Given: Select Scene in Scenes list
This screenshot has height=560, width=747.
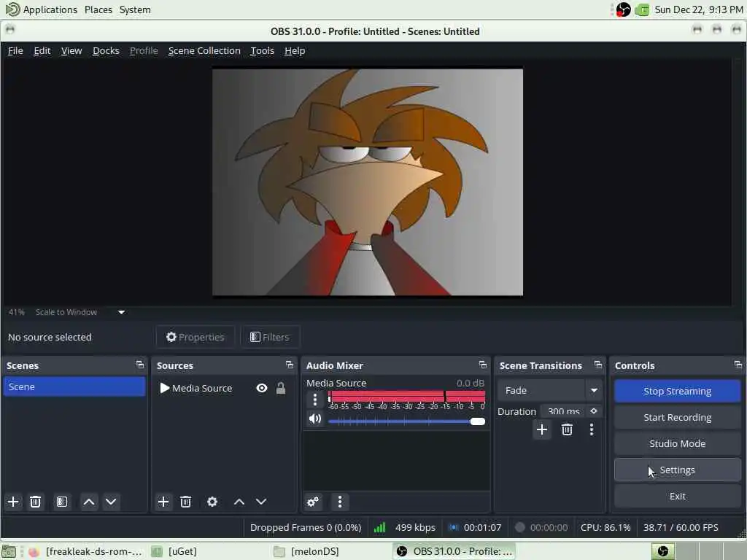Looking at the screenshot, I should tap(74, 386).
